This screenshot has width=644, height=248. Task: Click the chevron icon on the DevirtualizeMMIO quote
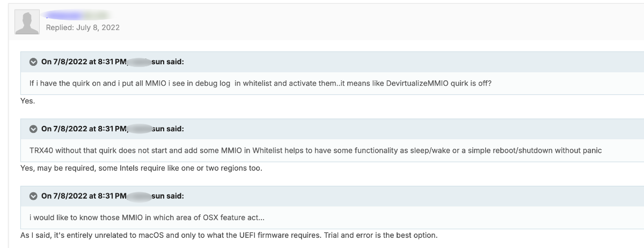tap(33, 62)
